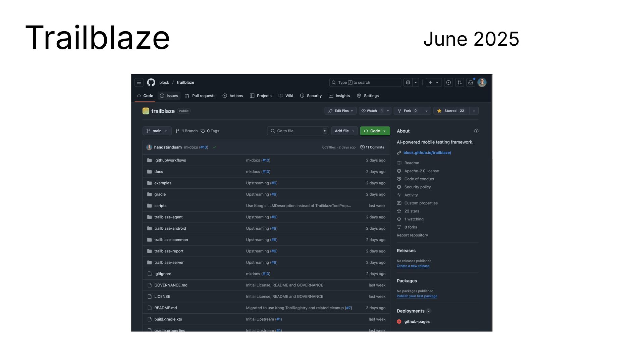Click the green commit status checkmark
This screenshot has width=644, height=363.
point(214,147)
